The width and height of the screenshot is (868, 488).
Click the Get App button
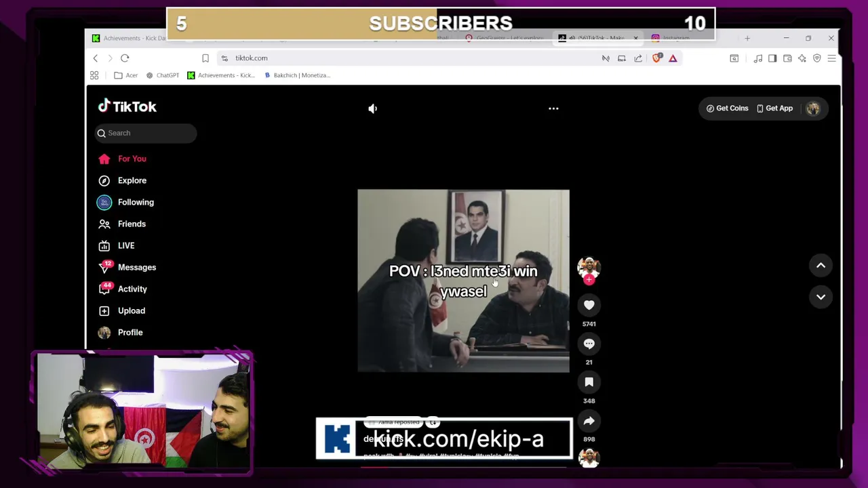point(774,108)
